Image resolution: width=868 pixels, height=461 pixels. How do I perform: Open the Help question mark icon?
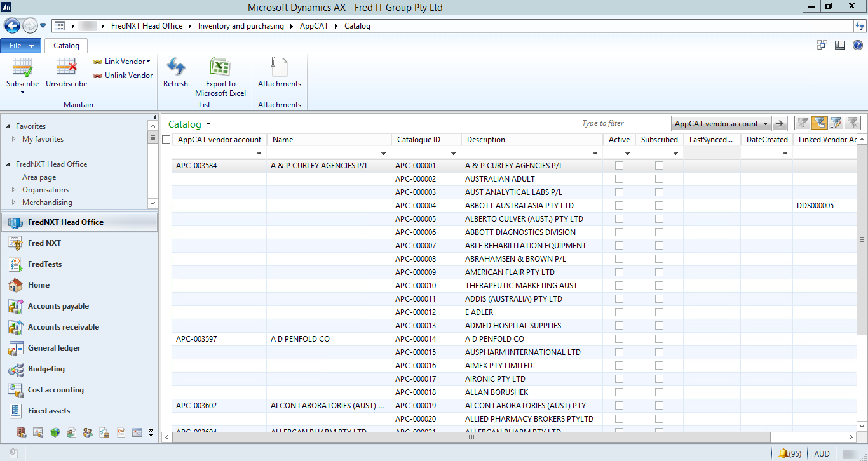coord(858,45)
